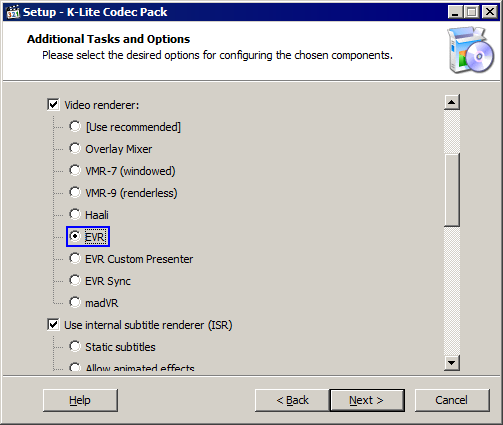
Task: Click the K-Lite setup title bar icon
Action: [13, 12]
